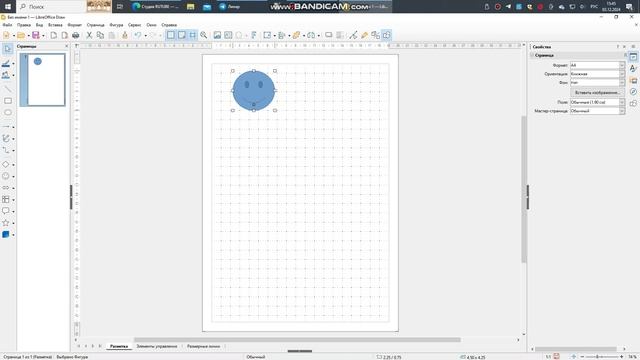Screen dimensions: 640x360
Task: Open the Ориентация dropdown in sidebar
Action: [597, 74]
